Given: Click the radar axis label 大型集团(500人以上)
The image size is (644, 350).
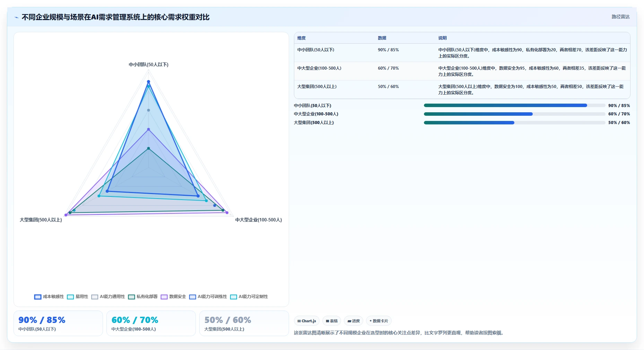Looking at the screenshot, I should point(41,220).
